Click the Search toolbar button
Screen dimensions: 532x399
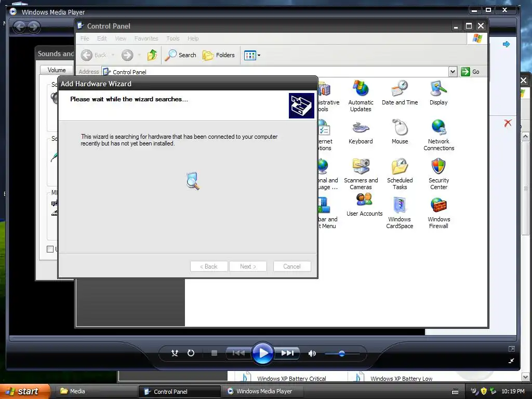click(180, 55)
